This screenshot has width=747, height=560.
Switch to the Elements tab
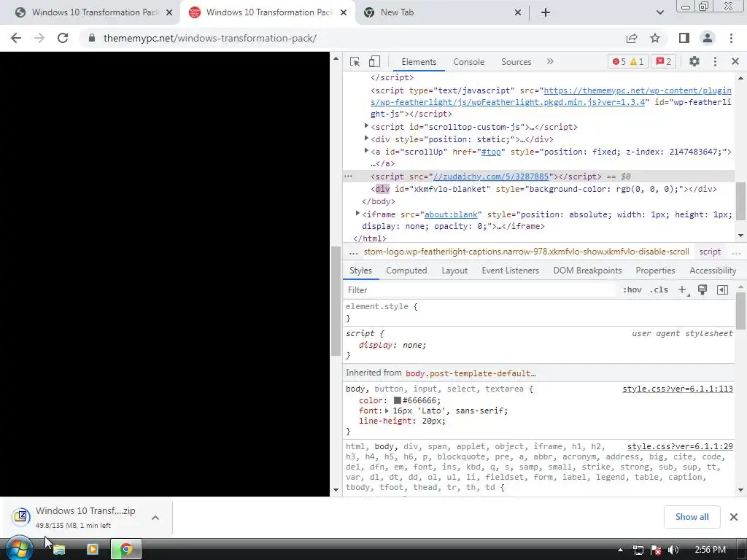pos(418,62)
